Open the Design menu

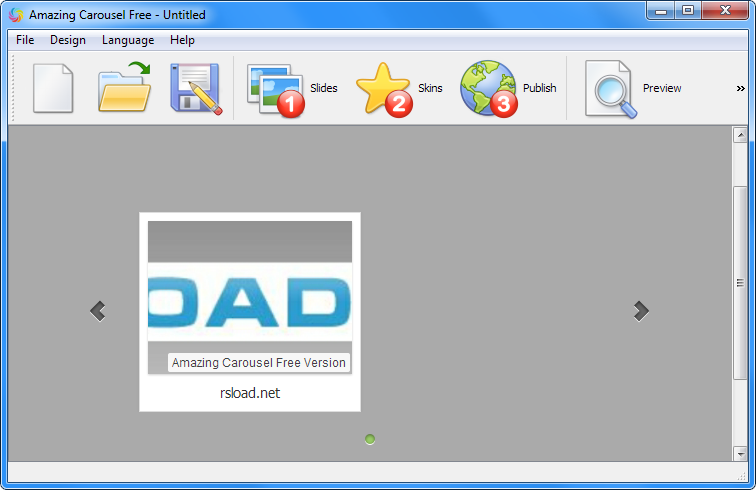68,40
